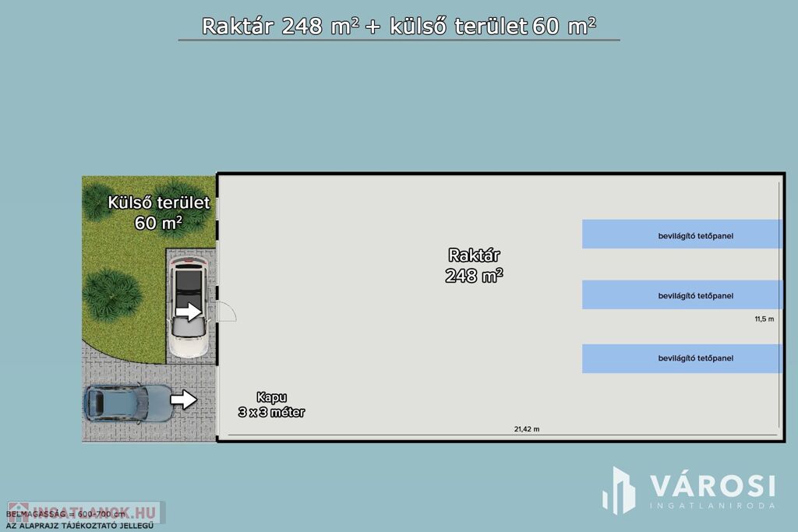Screen dimensions: 798x532
Task: Click the large palm plant on the grass
Action: click(111, 293)
